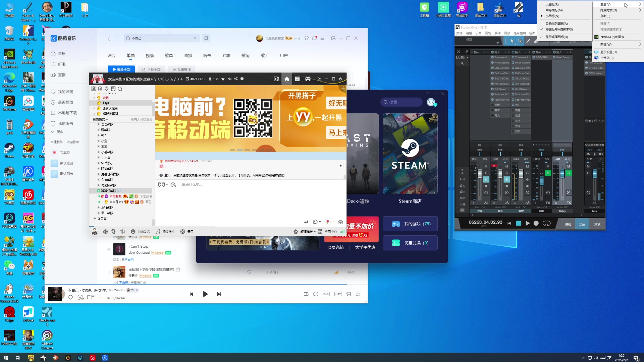Favorite the YY channel with star icon

[x=223, y=79]
